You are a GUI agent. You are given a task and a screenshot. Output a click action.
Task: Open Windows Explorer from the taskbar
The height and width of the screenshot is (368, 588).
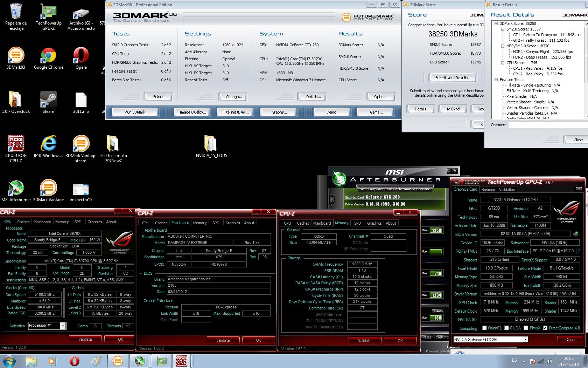pos(31,361)
